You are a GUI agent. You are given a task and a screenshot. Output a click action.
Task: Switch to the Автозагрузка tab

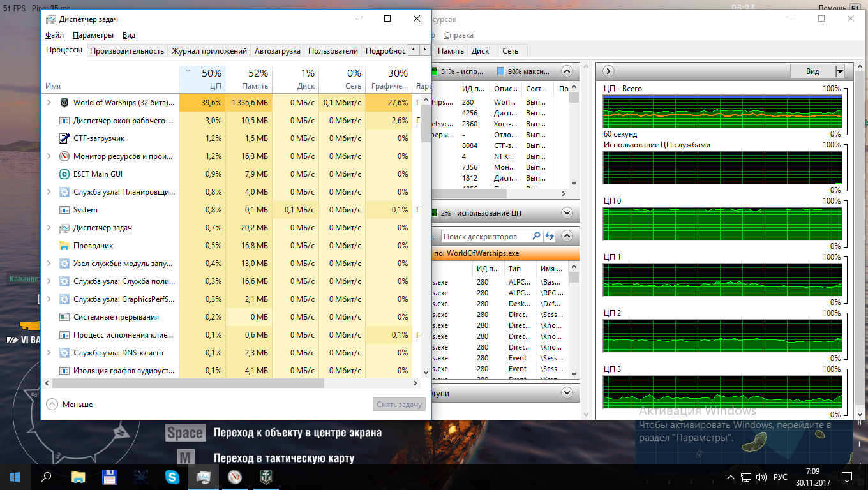coord(278,51)
